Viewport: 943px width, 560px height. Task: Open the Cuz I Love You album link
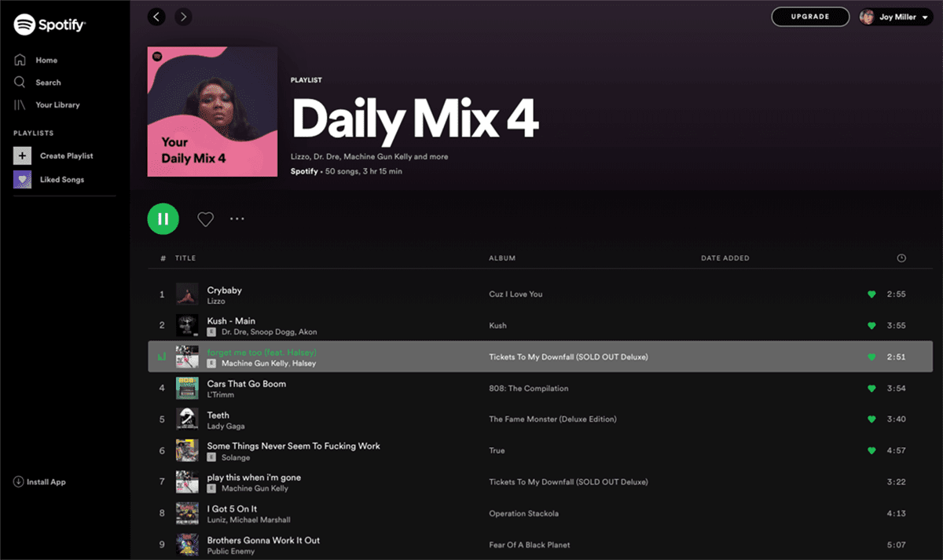[516, 295]
